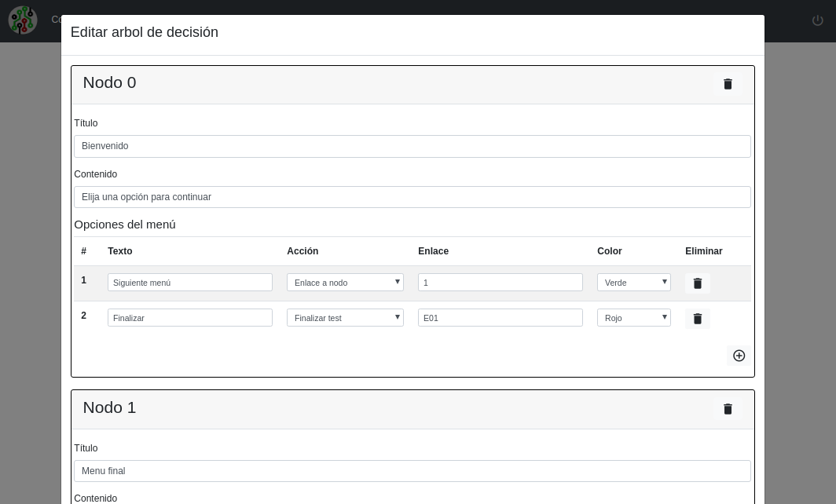Open the Color dropdown set to Verde
This screenshot has height=504, width=836.
click(x=634, y=283)
